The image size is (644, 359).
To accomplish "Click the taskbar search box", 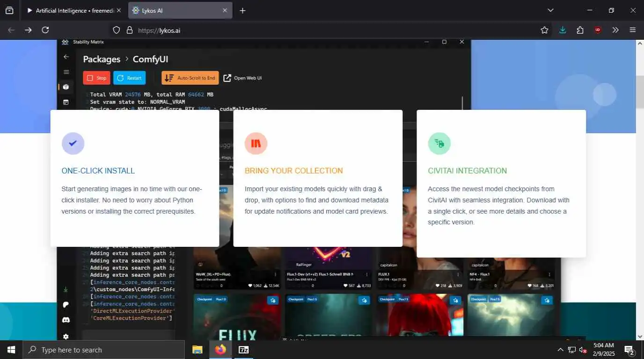I will click(103, 350).
